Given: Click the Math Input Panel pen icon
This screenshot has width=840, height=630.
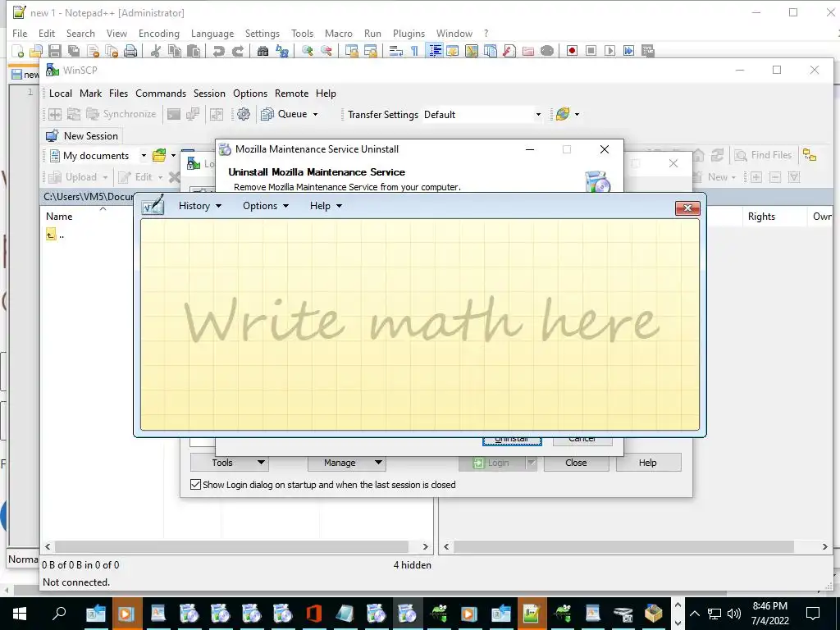Looking at the screenshot, I should click(153, 206).
